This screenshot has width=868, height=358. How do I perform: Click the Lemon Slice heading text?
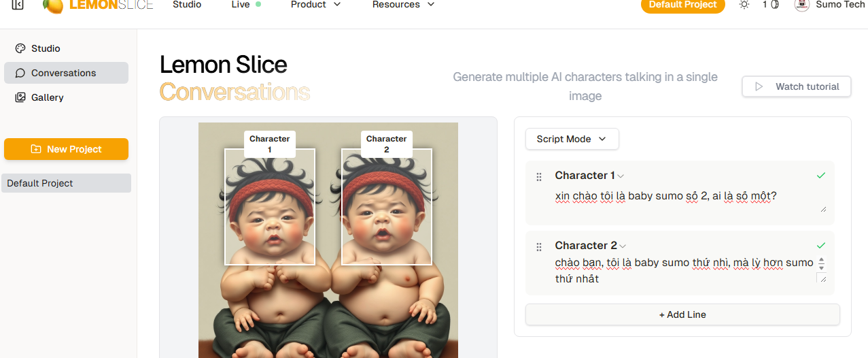point(224,65)
